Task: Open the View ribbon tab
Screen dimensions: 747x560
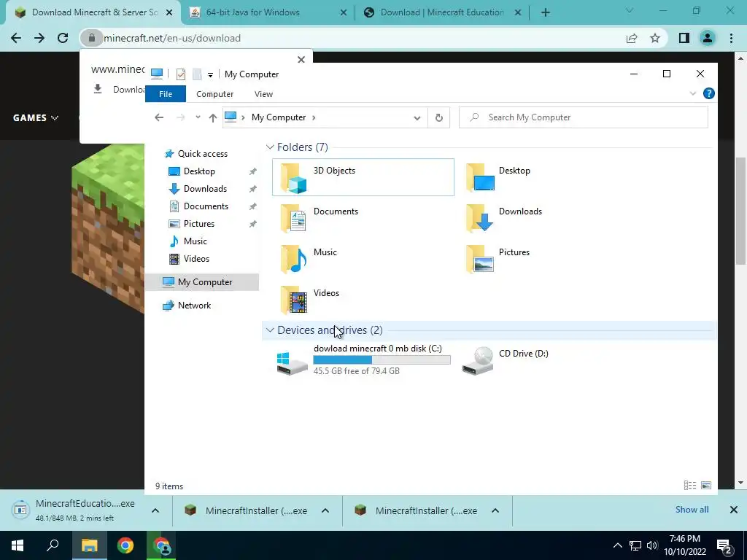Action: tap(263, 94)
